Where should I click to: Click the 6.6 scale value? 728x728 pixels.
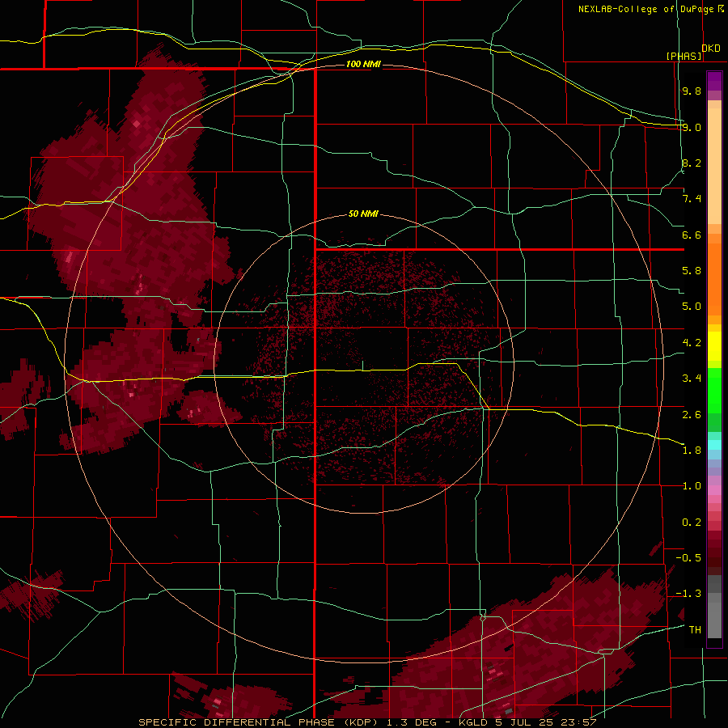pos(692,235)
